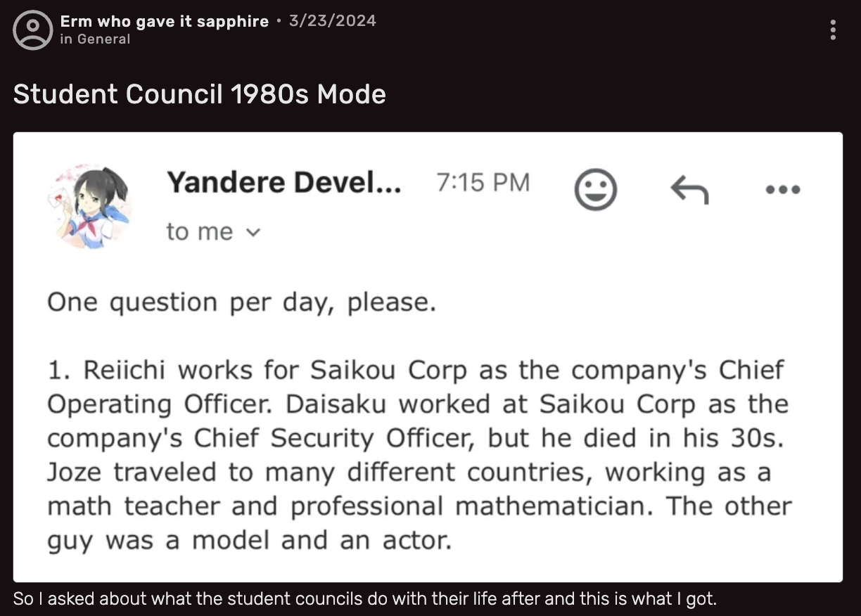Click the Yandere Dev sender avatar
This screenshot has height=616, width=861.
pyautogui.click(x=88, y=207)
